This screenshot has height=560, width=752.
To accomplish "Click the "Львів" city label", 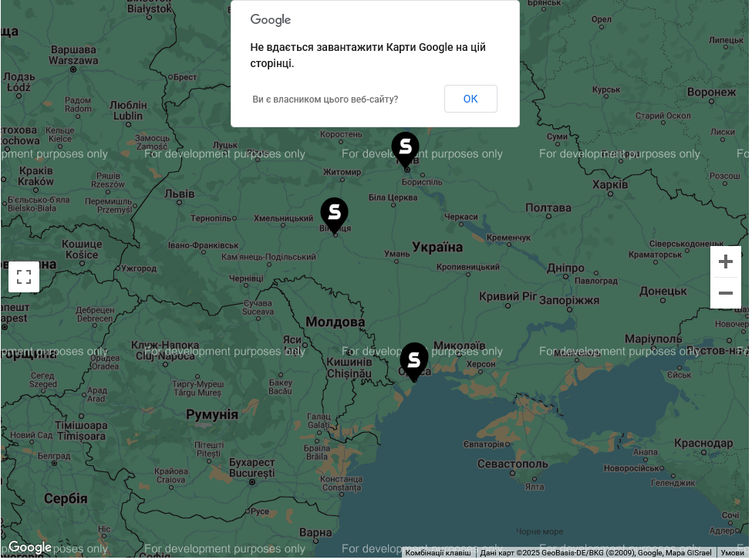I will (180, 193).
